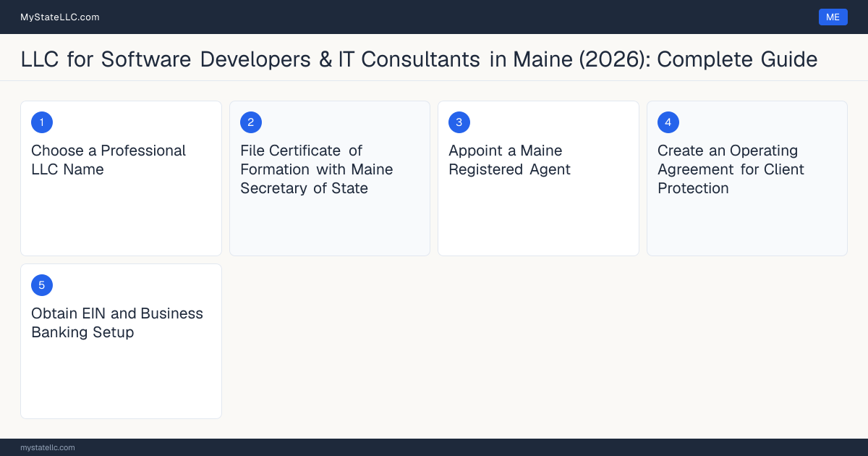Click the mystatellc.com footer text
Viewport: 868px width, 456px height.
[48, 447]
